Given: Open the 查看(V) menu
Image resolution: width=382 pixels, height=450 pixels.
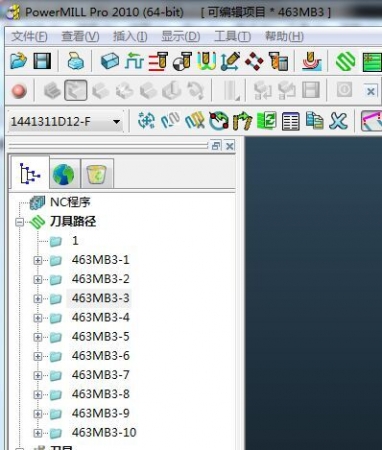Looking at the screenshot, I should tap(80, 36).
